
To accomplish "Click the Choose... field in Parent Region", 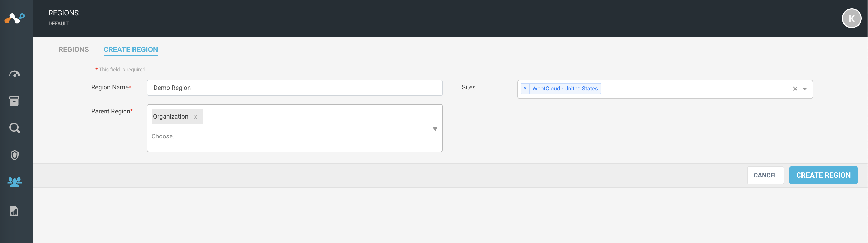I will [x=164, y=136].
